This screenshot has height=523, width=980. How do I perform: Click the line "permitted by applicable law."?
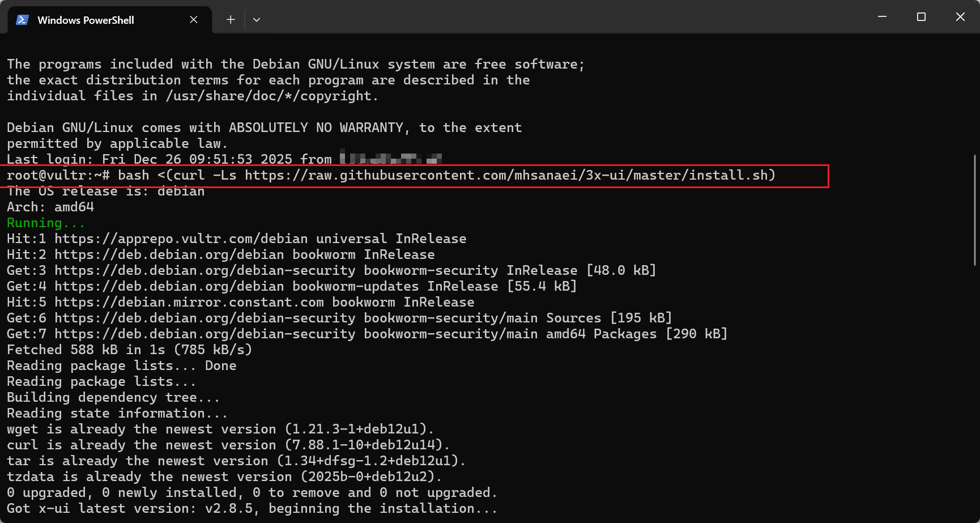[117, 143]
